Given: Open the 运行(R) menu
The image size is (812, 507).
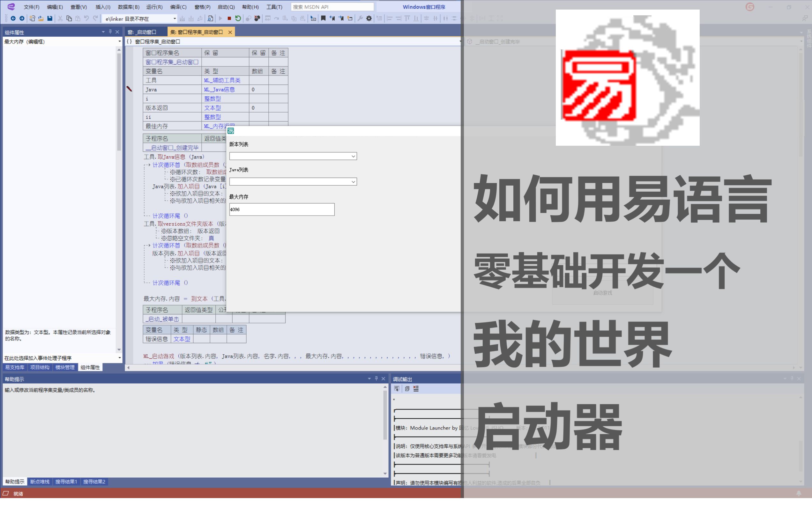Looking at the screenshot, I should pyautogui.click(x=154, y=7).
